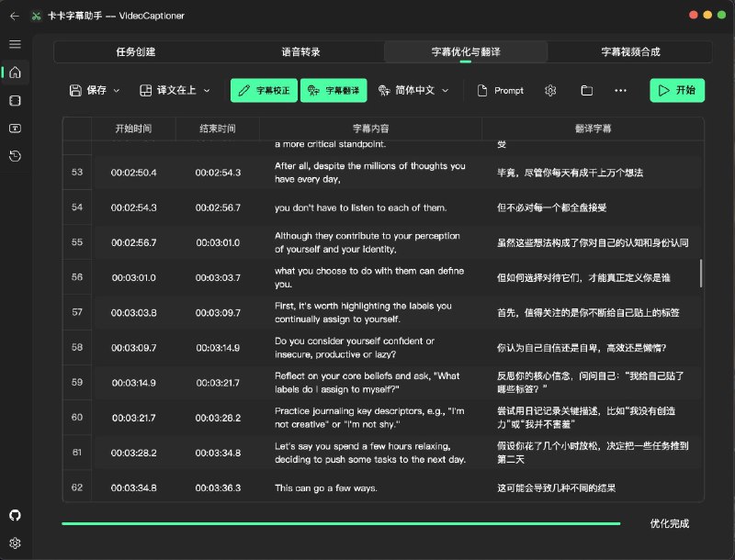Select the text tool icon in the sidebar
Viewport: 735px width, 560px height.
[x=14, y=129]
